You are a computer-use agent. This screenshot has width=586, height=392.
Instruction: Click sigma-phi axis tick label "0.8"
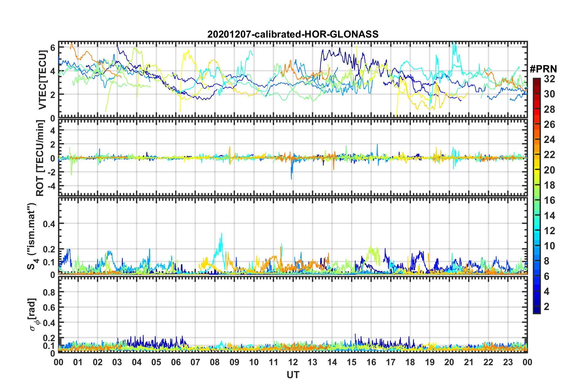pos(49,292)
